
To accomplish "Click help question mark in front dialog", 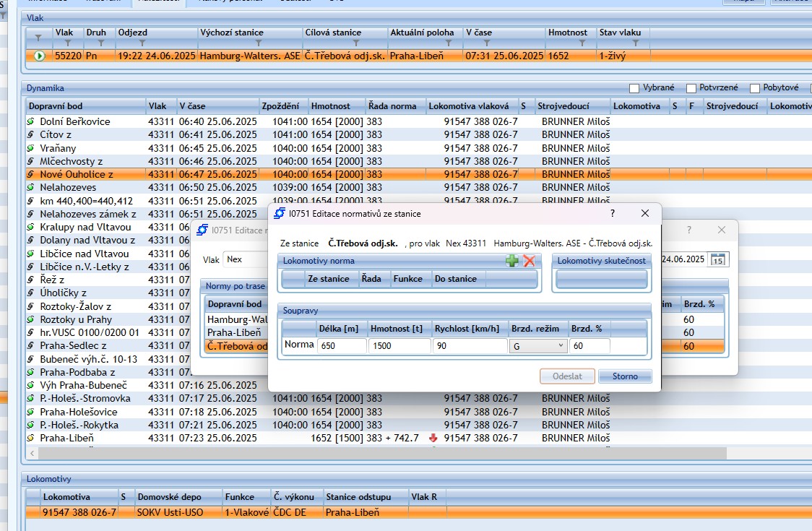I will (613, 213).
